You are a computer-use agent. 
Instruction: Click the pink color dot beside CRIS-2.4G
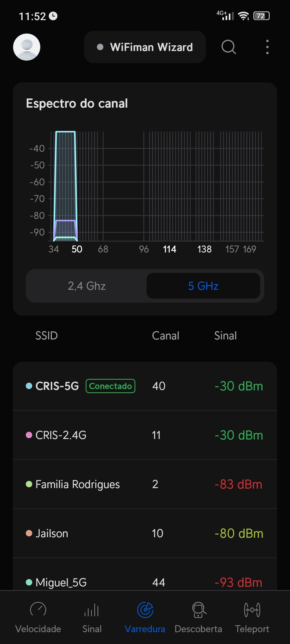pos(29,435)
